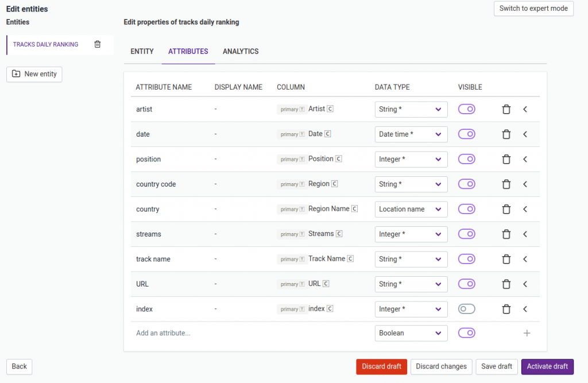Expand details arrow for URL attribute
Viewport: 588px width, 383px height.
coord(525,284)
